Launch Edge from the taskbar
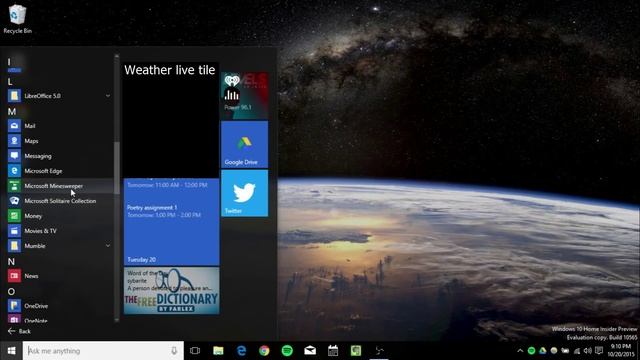This screenshot has height=360, width=640. (242, 351)
